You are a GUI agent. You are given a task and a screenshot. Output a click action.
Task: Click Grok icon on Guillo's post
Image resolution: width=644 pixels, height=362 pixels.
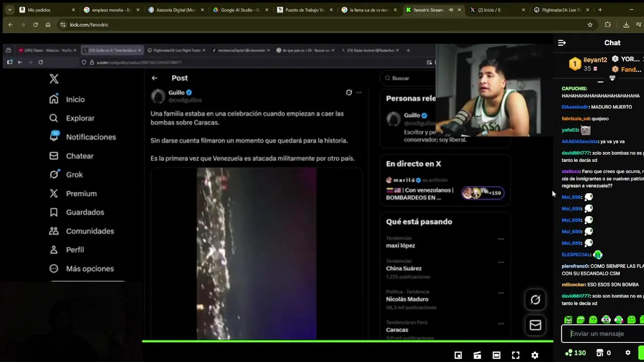click(x=349, y=93)
